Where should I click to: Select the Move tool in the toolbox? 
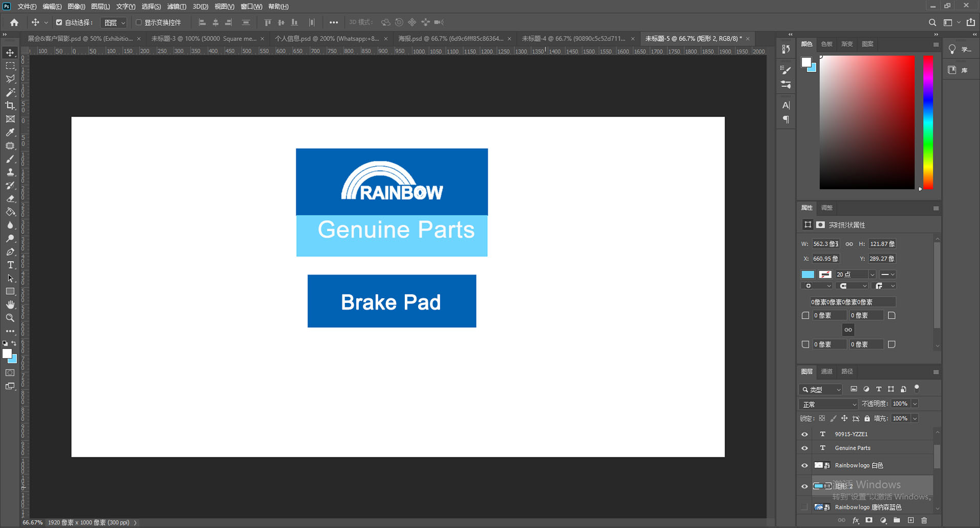click(x=10, y=53)
